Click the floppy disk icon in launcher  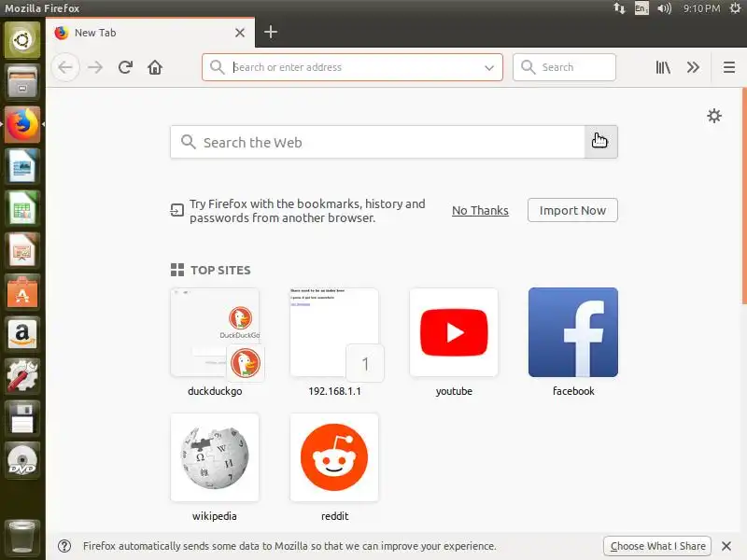coord(22,417)
